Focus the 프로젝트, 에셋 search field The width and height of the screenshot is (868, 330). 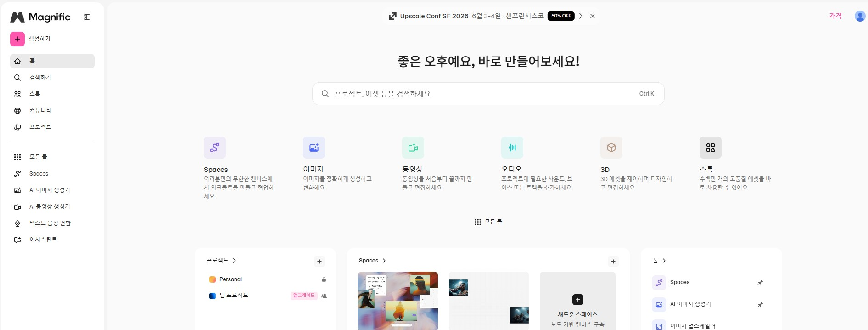pos(488,94)
